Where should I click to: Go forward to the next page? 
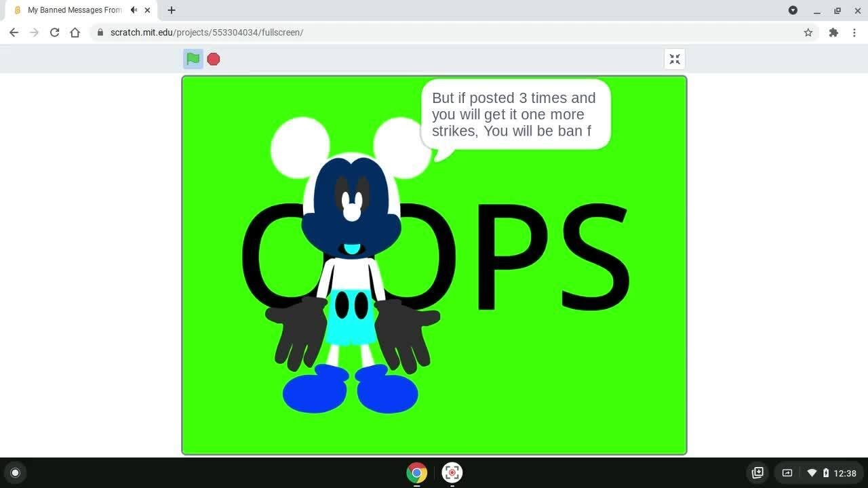click(x=34, y=33)
